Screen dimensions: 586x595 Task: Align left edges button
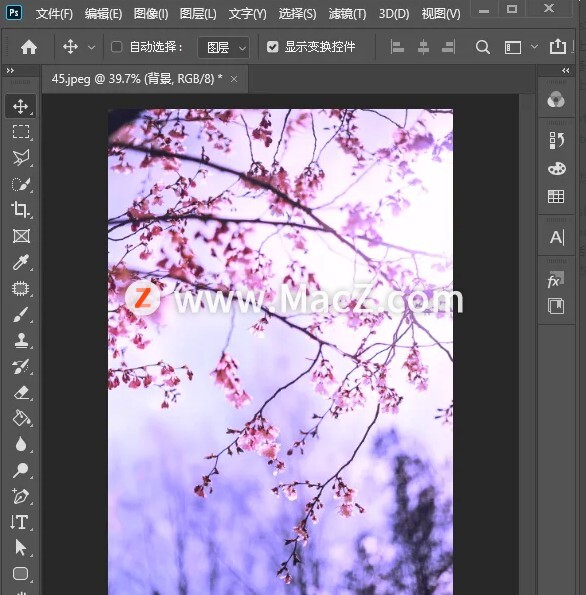pos(397,47)
